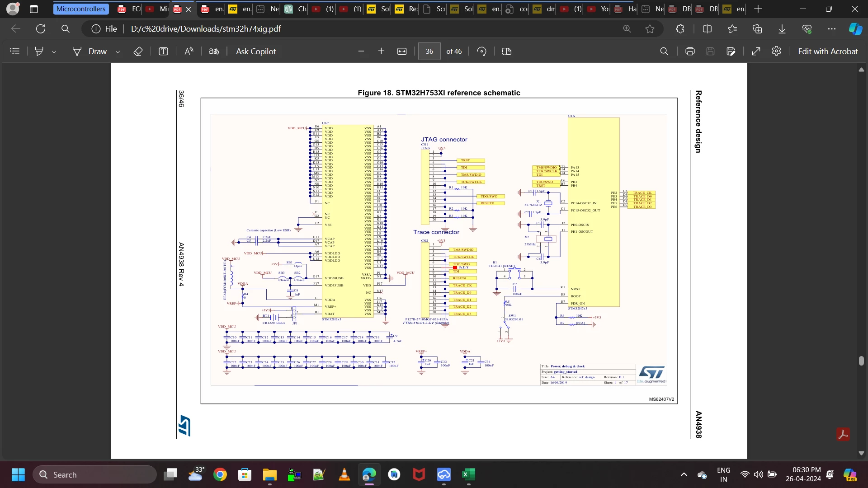Add this page to favorites
Viewport: 868px width, 488px height.
click(650, 29)
